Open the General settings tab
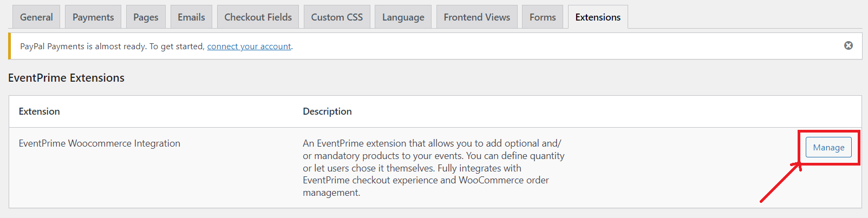 (36, 17)
